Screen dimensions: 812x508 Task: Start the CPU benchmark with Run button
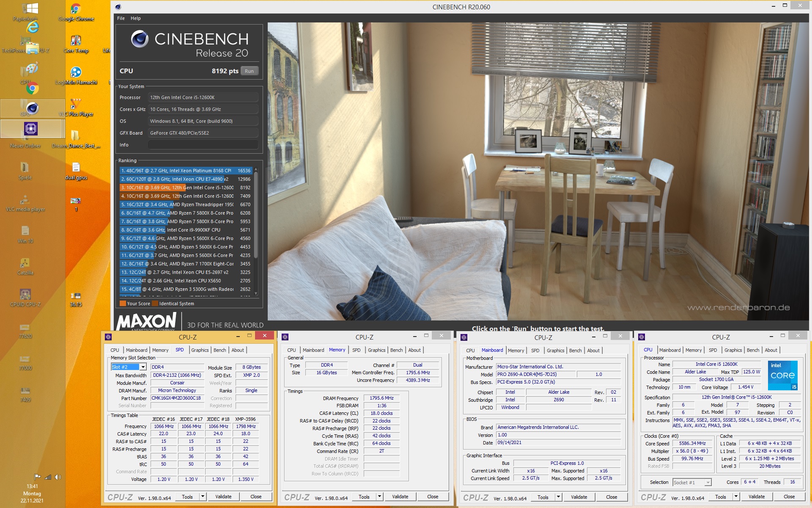250,71
